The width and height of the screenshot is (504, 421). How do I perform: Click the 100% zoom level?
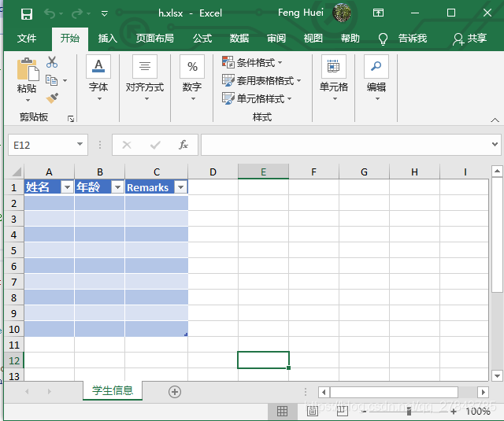coord(478,412)
